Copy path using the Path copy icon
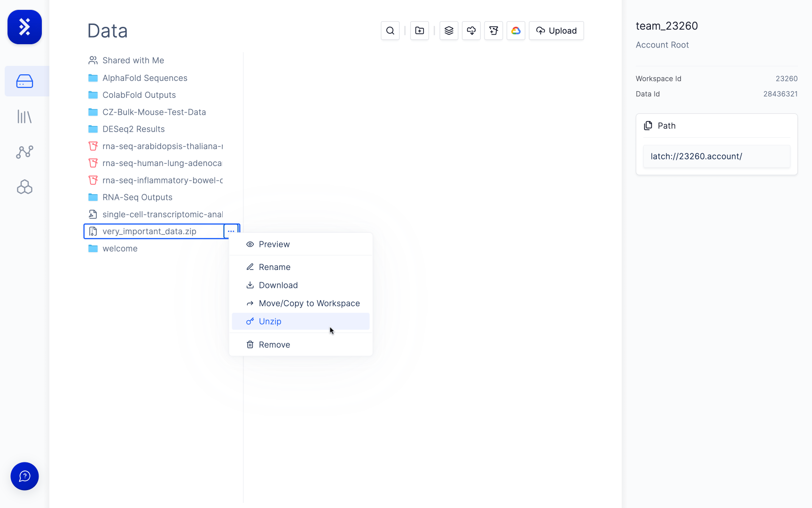The image size is (812, 508). (648, 126)
